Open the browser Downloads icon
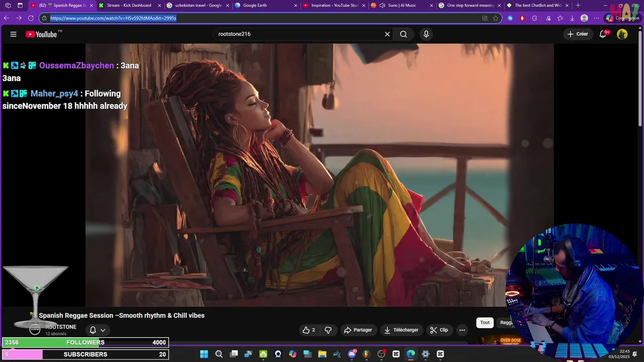Screen dimensions: 644x362 point(572,18)
